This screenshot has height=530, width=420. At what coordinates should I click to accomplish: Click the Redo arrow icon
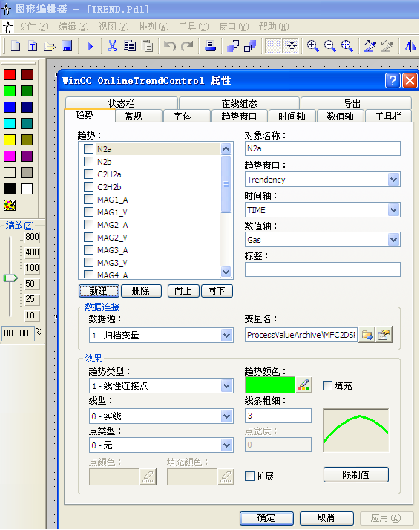[187, 46]
